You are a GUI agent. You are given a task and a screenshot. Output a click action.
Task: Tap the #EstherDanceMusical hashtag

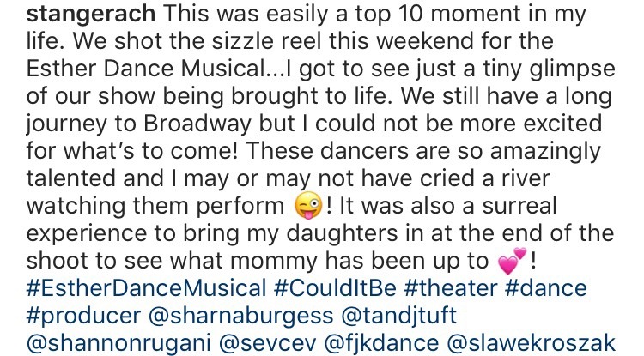coord(146,288)
